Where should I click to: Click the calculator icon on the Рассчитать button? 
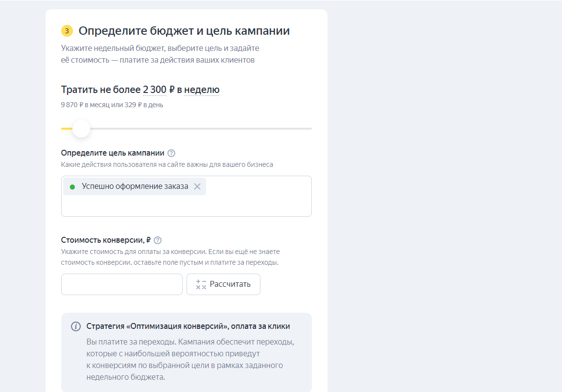click(x=201, y=284)
